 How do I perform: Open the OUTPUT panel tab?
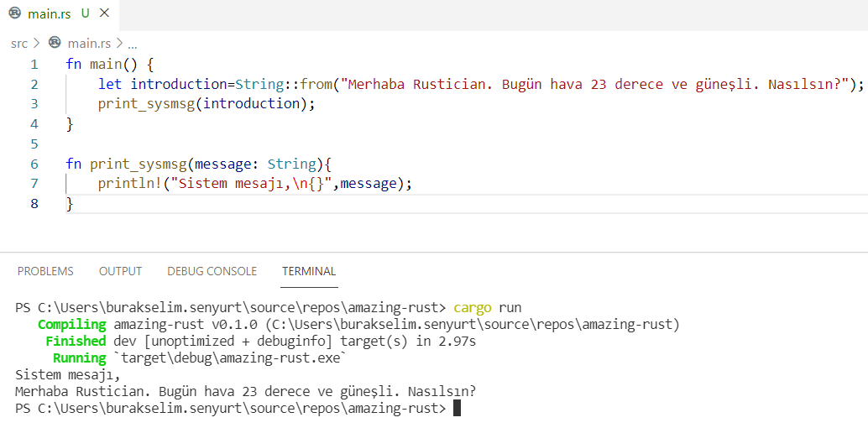[x=120, y=271]
